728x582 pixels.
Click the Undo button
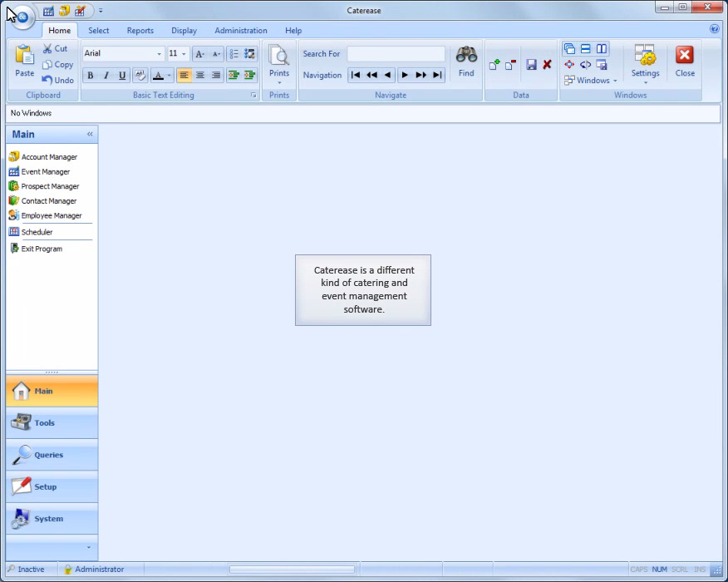coord(57,81)
